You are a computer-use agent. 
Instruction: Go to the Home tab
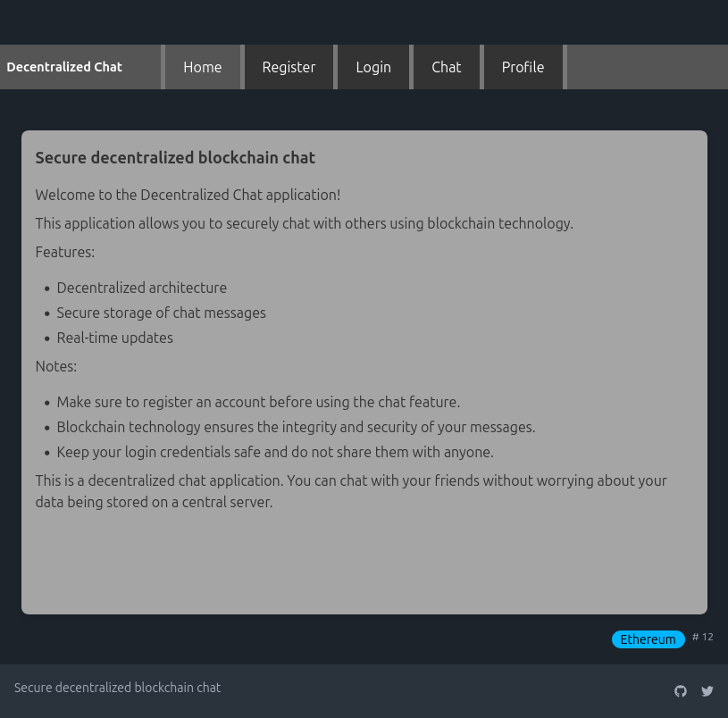203,67
